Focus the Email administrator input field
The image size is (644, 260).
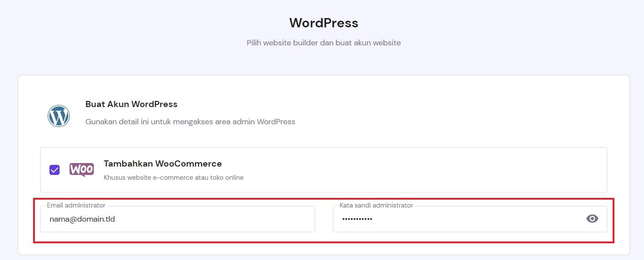point(177,219)
